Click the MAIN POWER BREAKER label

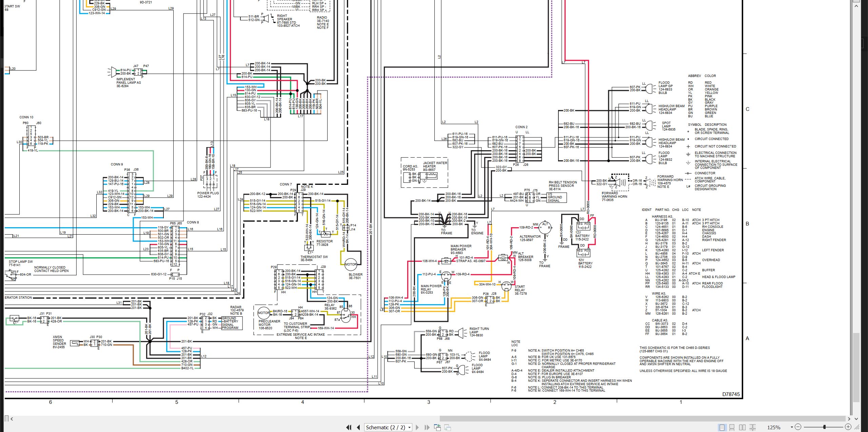coord(461,249)
